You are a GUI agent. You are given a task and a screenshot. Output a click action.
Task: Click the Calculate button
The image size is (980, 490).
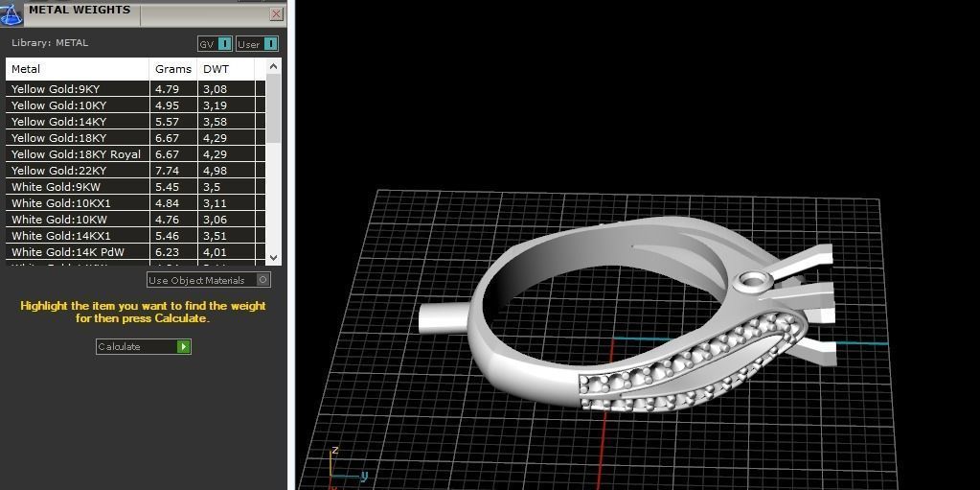[143, 347]
